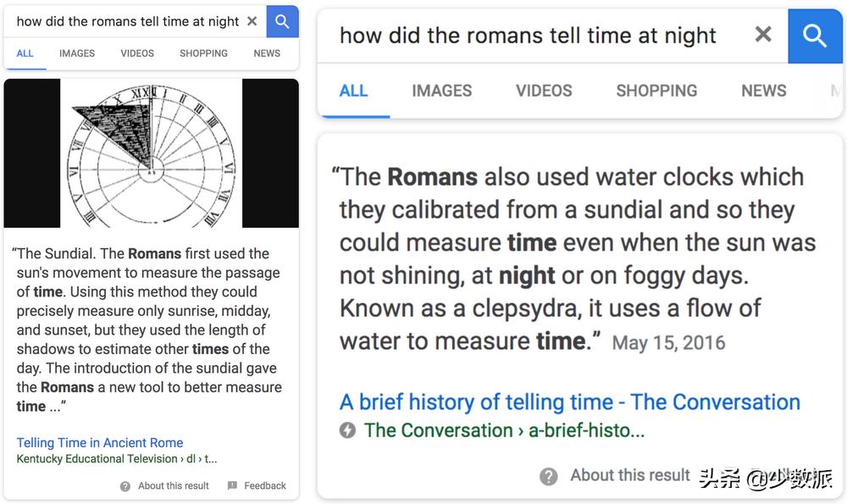
Task: Click The Conversation site favicon in the breadcrumb
Action: tap(347, 430)
